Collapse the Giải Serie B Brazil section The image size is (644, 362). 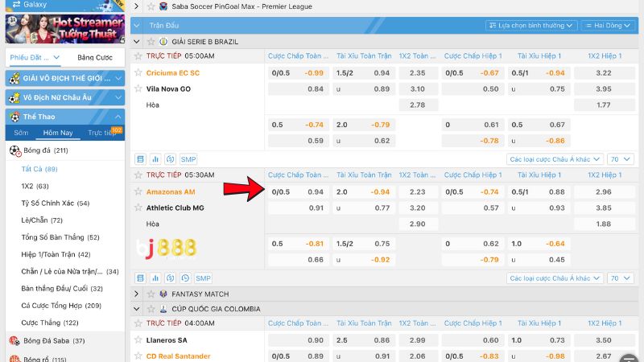pos(137,42)
